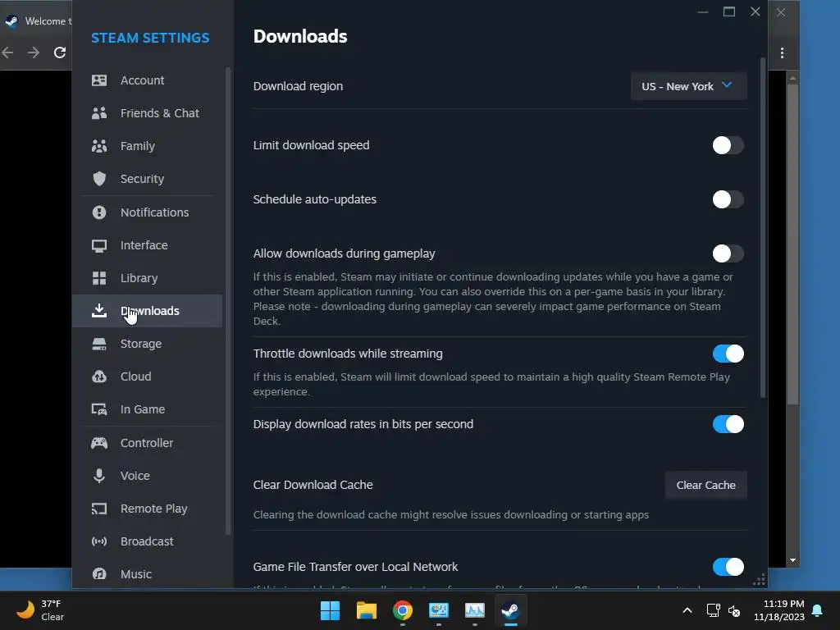Image resolution: width=840 pixels, height=630 pixels.
Task: Open Notifications settings category
Action: (x=154, y=212)
